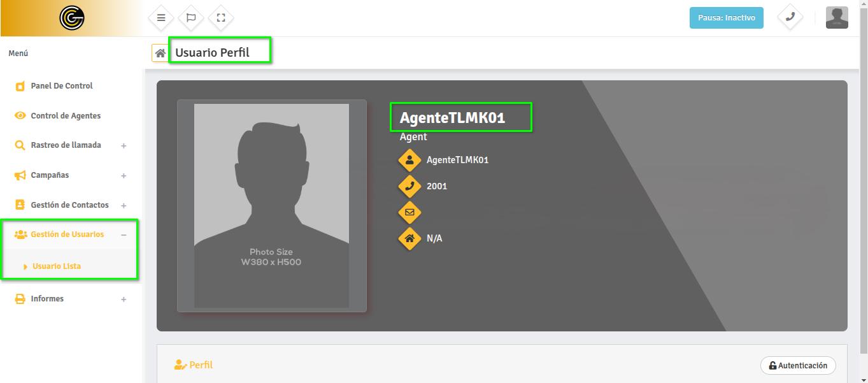
Task: Click the phone handset icon in header
Action: 790,17
